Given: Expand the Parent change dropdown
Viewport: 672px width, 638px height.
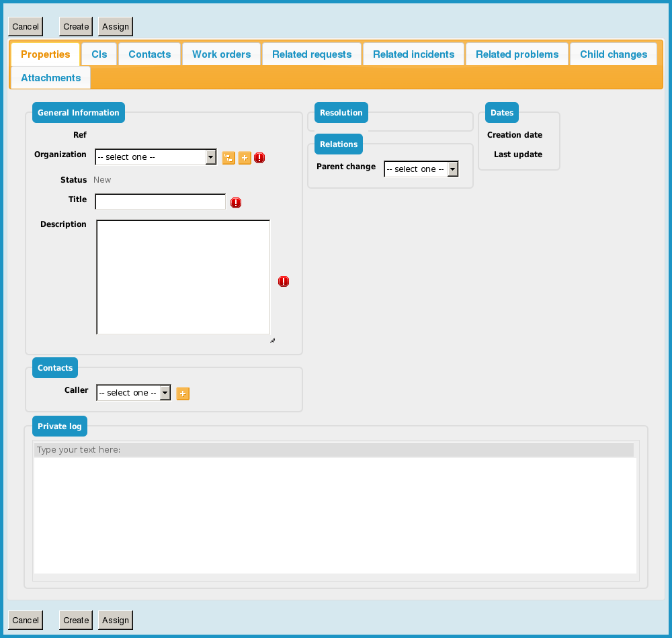Looking at the screenshot, I should [x=421, y=169].
